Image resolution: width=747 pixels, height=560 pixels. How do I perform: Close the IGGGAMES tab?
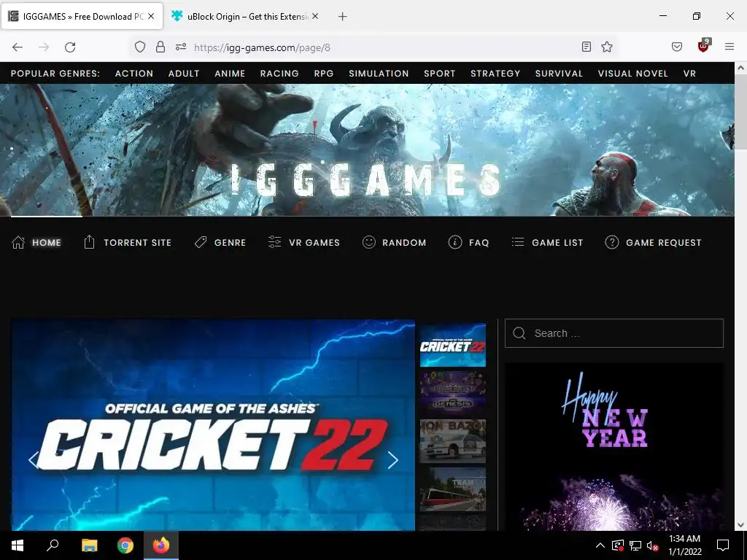[x=151, y=16]
